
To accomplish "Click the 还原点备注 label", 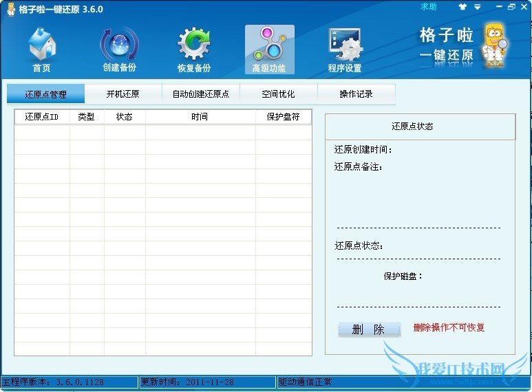I will click(359, 166).
